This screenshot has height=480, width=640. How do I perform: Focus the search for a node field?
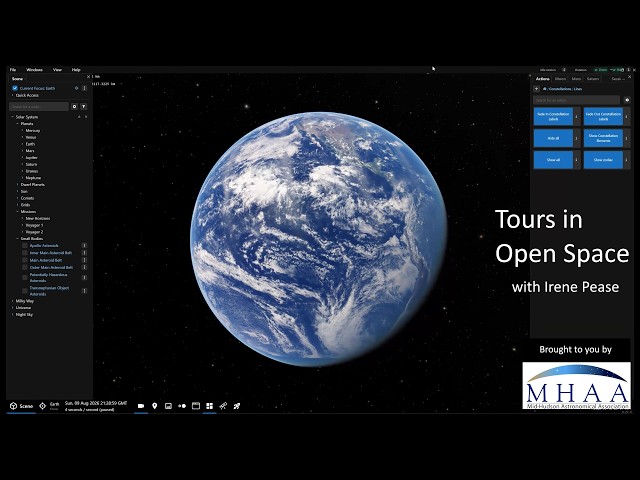click(39, 107)
